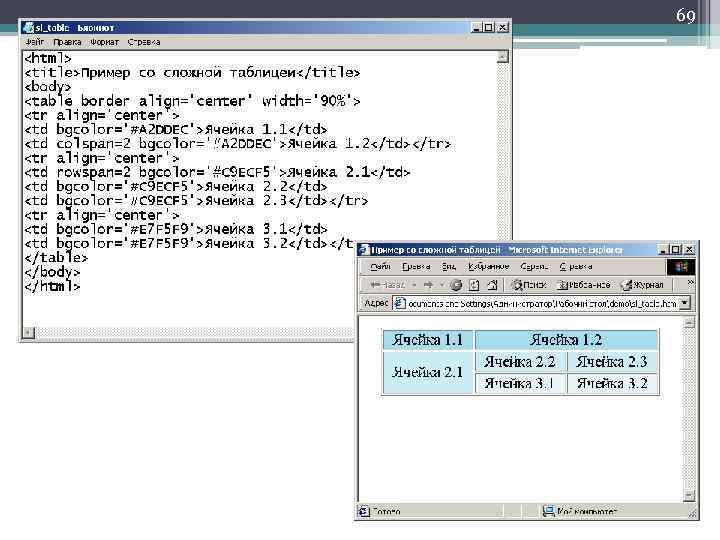Image resolution: width=720 pixels, height=540 pixels.
Task: Open the address bar dropdown list
Action: click(x=685, y=304)
